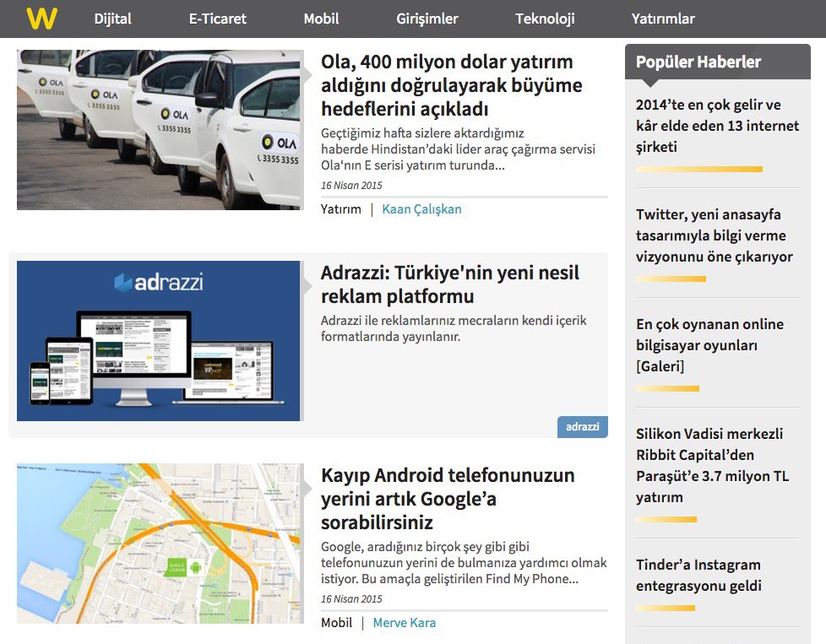Navigate to the Teknoloji section
826x644 pixels.
[545, 19]
